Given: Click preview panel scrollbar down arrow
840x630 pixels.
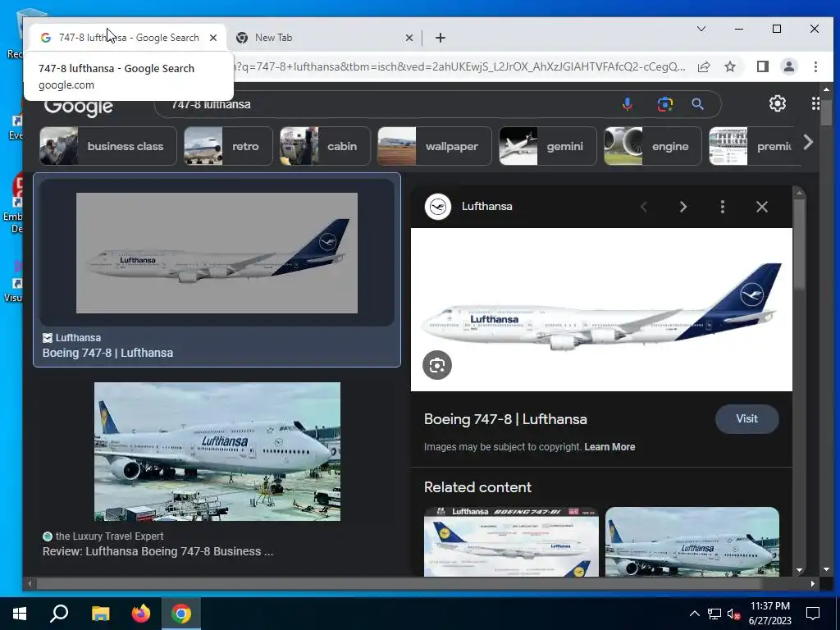Looking at the screenshot, I should [799, 570].
